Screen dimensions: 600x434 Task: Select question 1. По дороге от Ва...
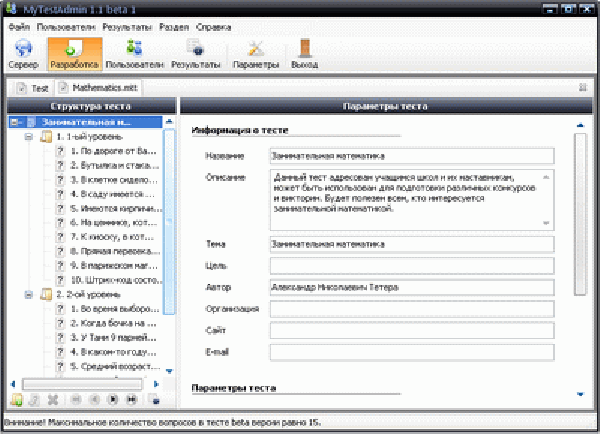(113, 151)
